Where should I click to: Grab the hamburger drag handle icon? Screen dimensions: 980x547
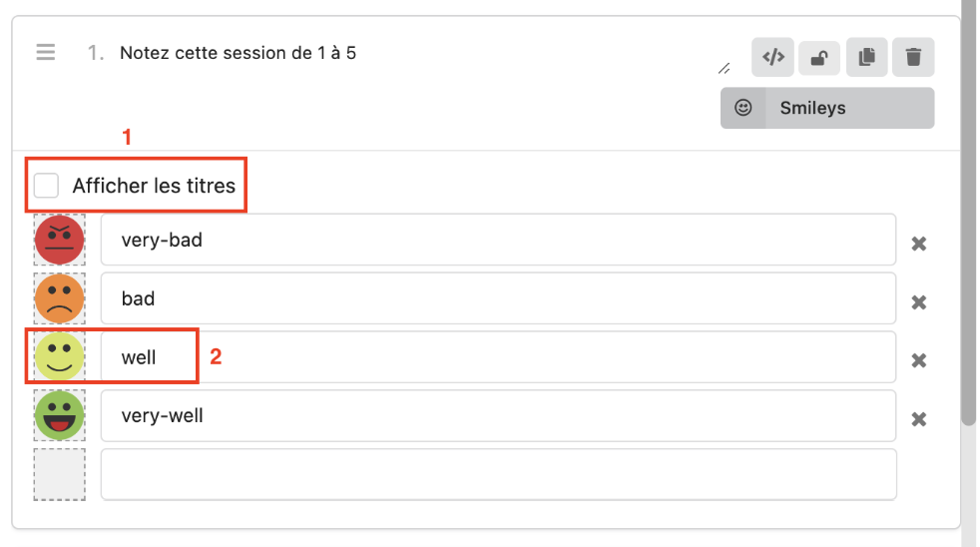pos(46,52)
